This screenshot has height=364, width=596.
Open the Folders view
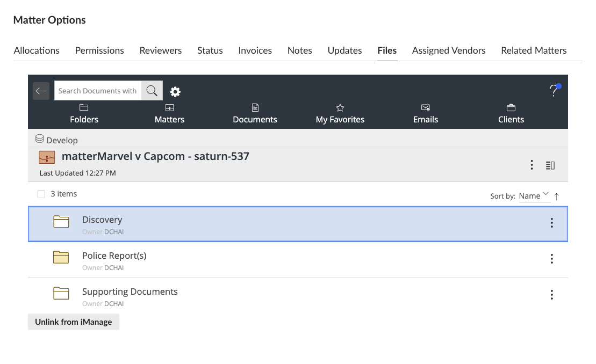[84, 114]
